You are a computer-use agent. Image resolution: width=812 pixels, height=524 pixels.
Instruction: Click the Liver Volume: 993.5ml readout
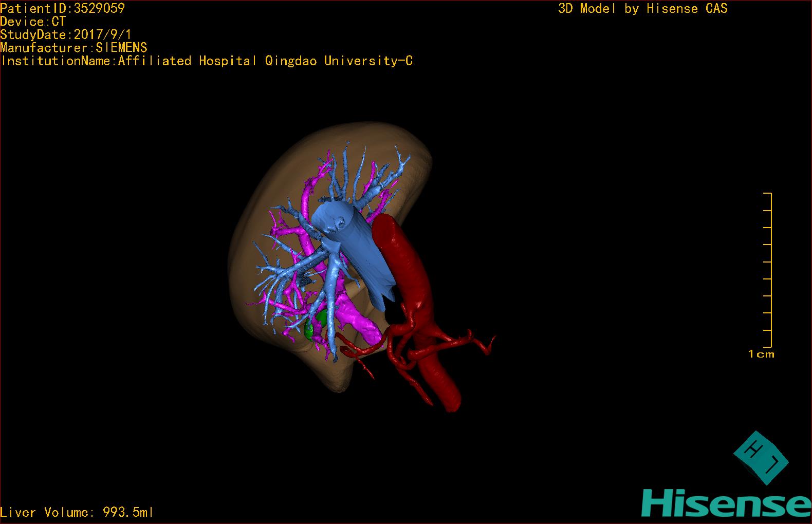[x=77, y=512]
